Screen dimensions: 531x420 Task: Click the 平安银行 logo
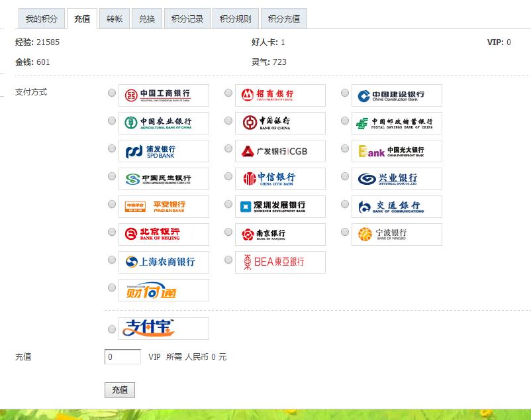164,206
